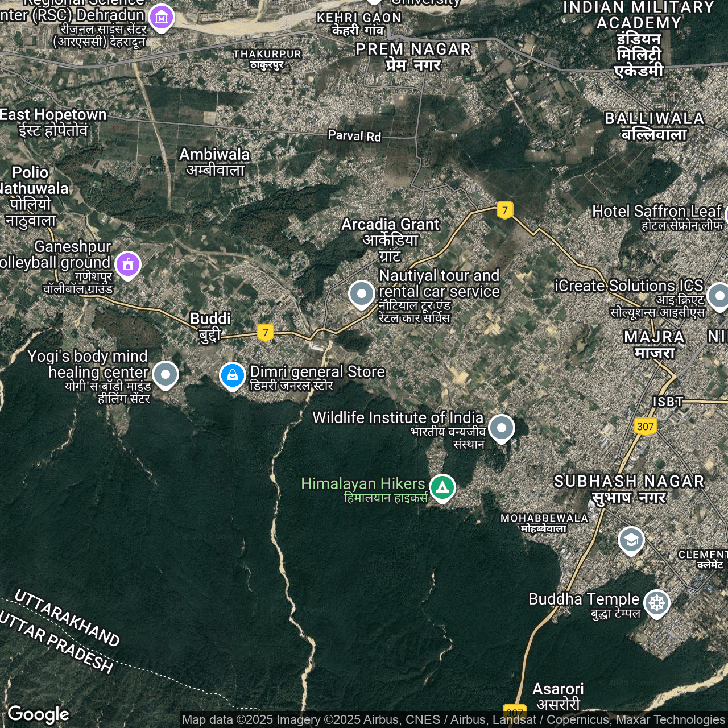This screenshot has height=728, width=728.
Task: Click the graduation cap school marker
Action: [x=631, y=540]
